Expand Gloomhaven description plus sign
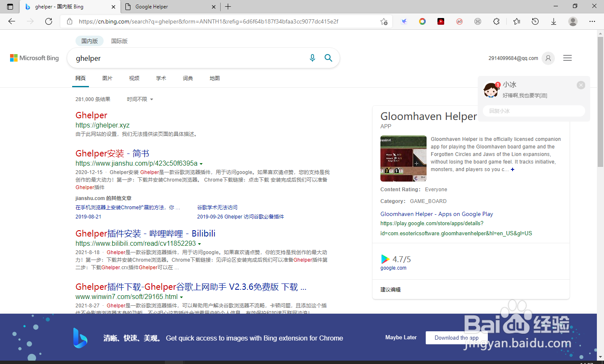 (513, 169)
